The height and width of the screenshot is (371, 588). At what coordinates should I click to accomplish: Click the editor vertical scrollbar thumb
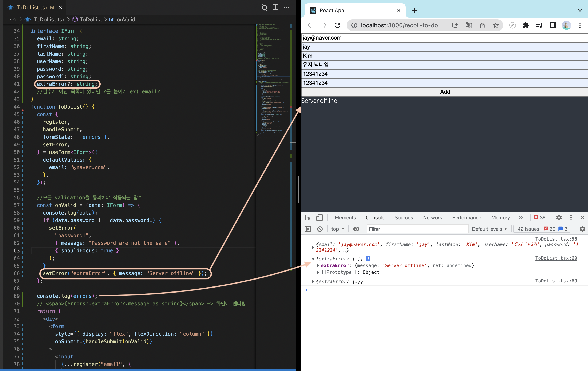(x=298, y=189)
